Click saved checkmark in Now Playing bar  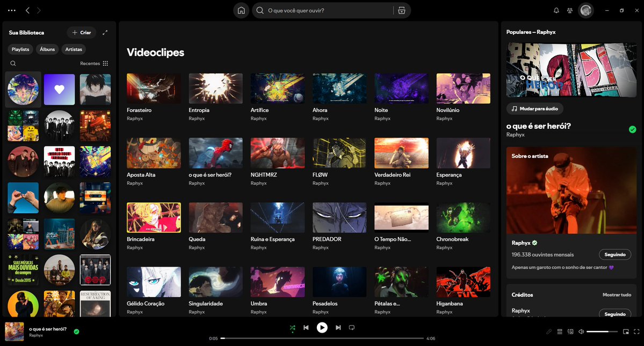(76, 332)
